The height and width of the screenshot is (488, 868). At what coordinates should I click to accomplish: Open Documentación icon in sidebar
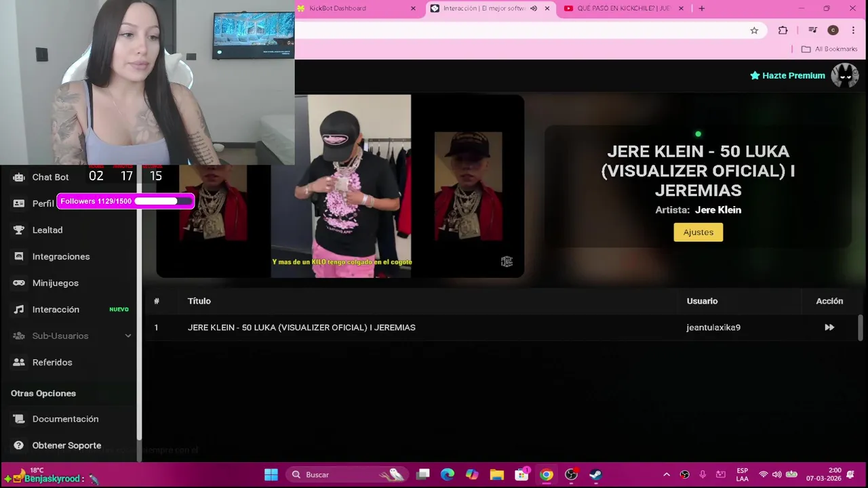[x=19, y=419]
